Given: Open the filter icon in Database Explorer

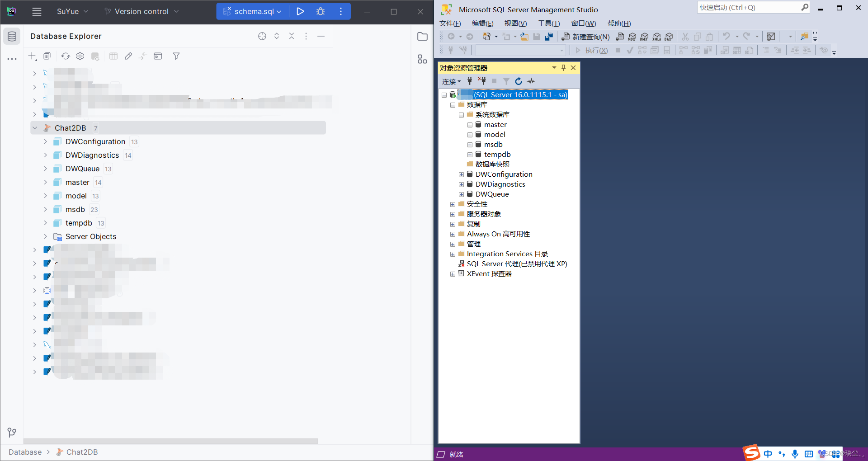Looking at the screenshot, I should pyautogui.click(x=176, y=56).
